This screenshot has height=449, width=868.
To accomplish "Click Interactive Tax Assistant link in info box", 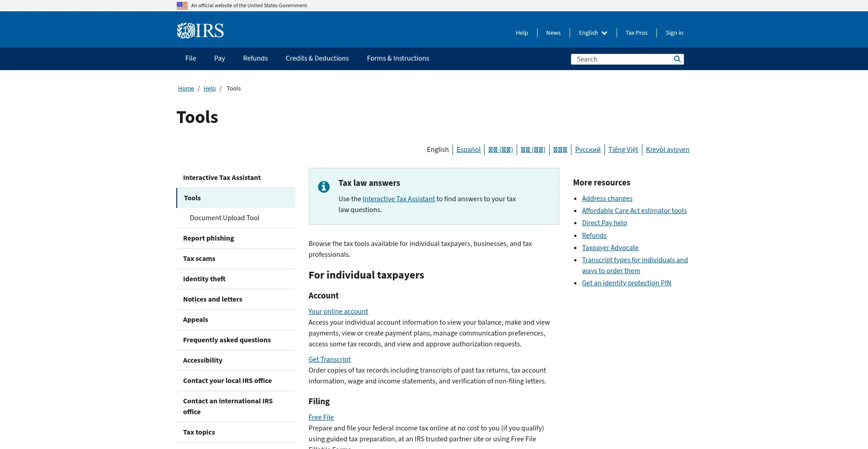I will pyautogui.click(x=399, y=199).
